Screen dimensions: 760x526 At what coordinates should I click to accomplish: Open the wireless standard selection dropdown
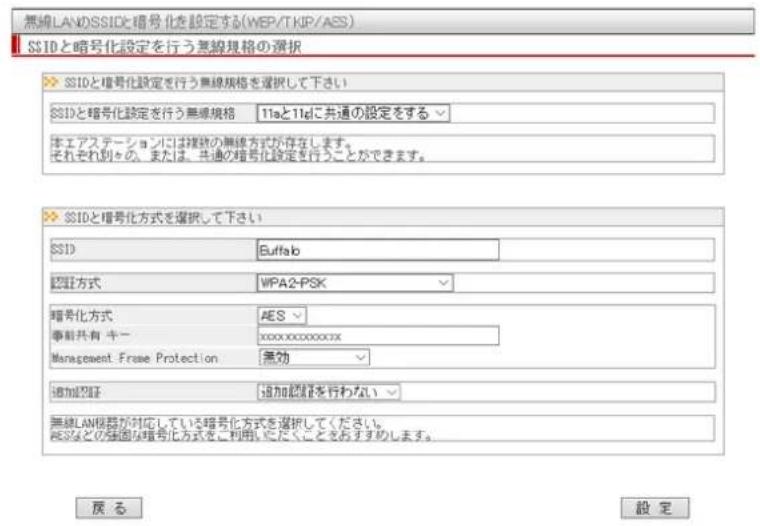[x=353, y=113]
